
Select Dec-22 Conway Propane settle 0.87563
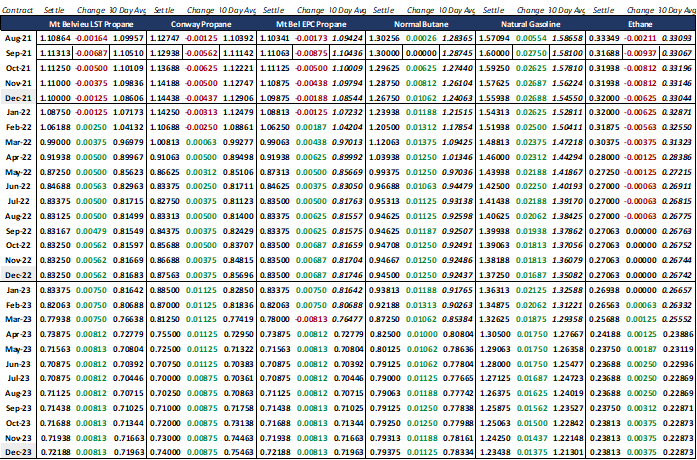[x=165, y=275]
